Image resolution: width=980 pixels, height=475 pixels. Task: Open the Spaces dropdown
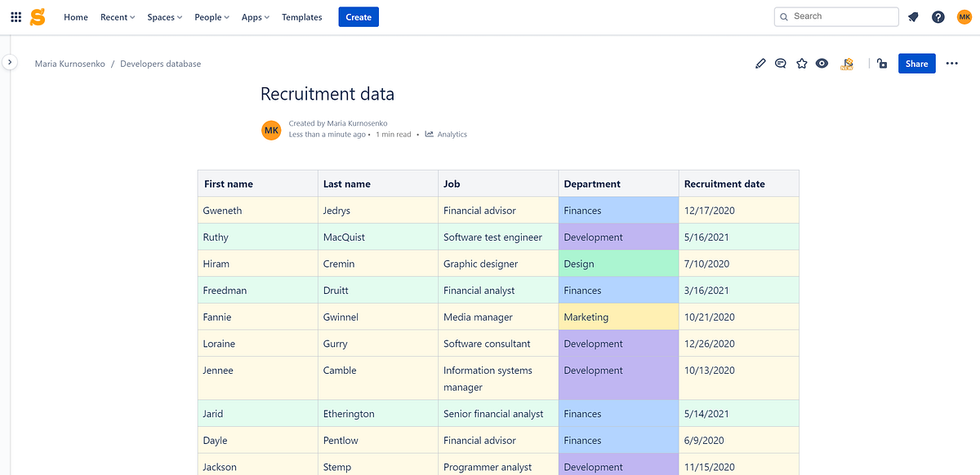tap(164, 16)
